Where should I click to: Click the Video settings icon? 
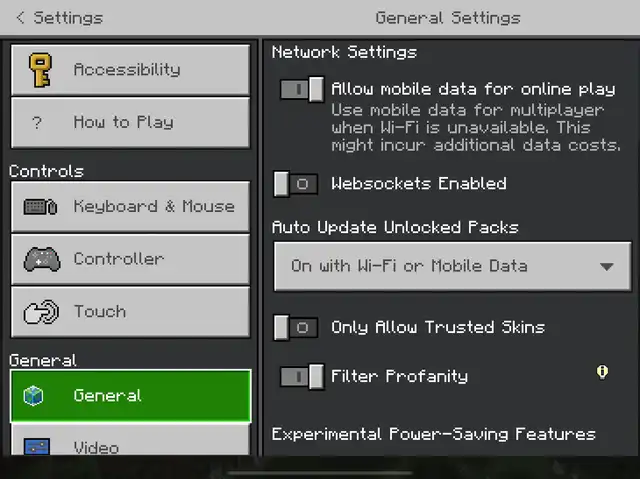coord(37,447)
